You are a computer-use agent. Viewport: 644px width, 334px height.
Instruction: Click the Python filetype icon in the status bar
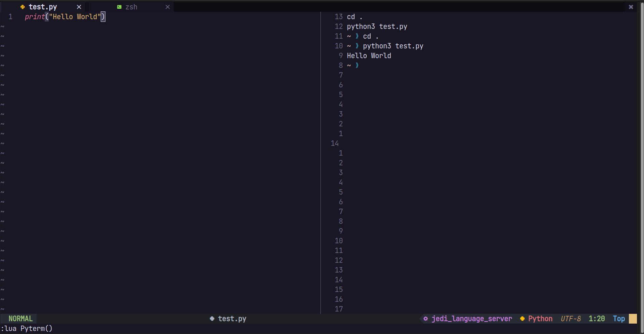click(x=522, y=319)
